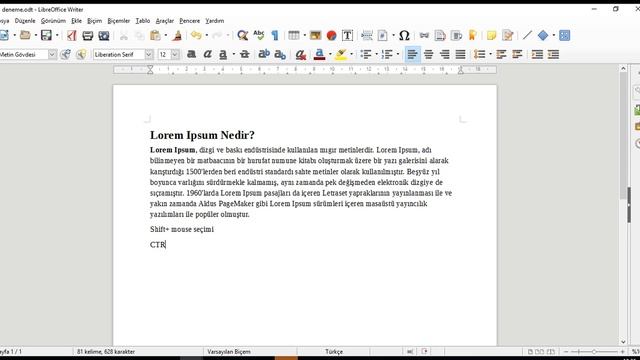Insert a field with the field icon
This screenshot has width=640, height=360.
(x=382, y=36)
